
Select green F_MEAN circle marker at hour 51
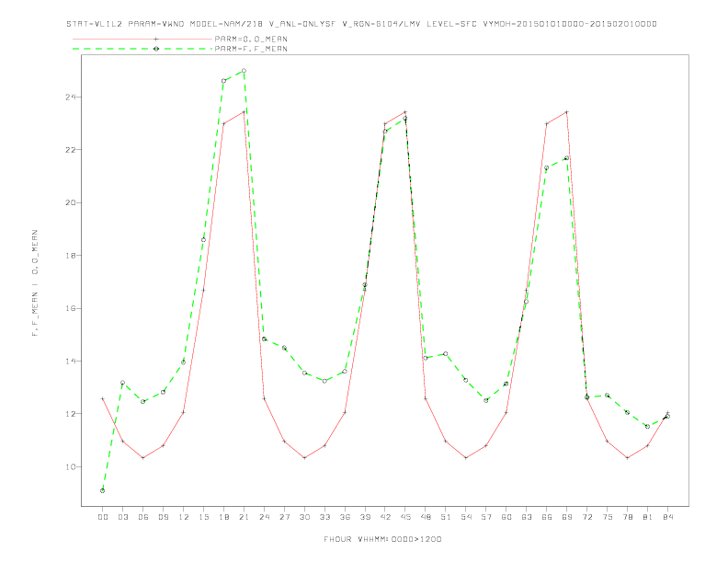click(x=446, y=354)
